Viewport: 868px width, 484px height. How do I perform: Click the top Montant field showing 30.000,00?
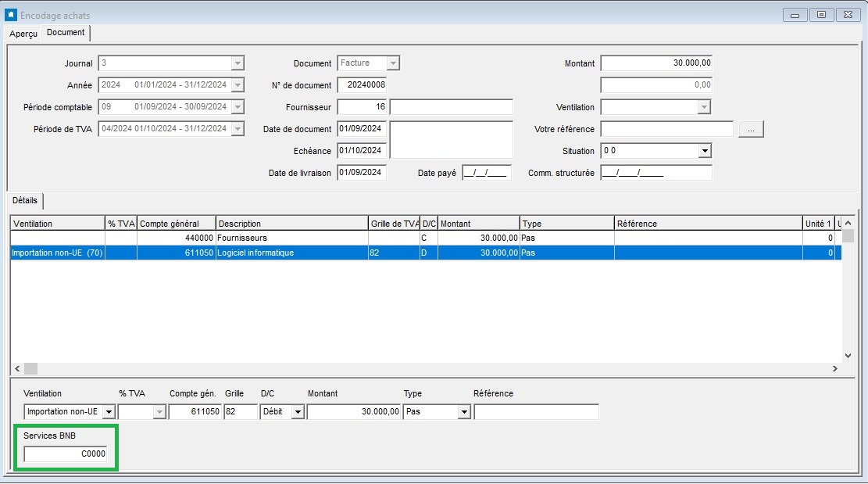click(x=656, y=63)
